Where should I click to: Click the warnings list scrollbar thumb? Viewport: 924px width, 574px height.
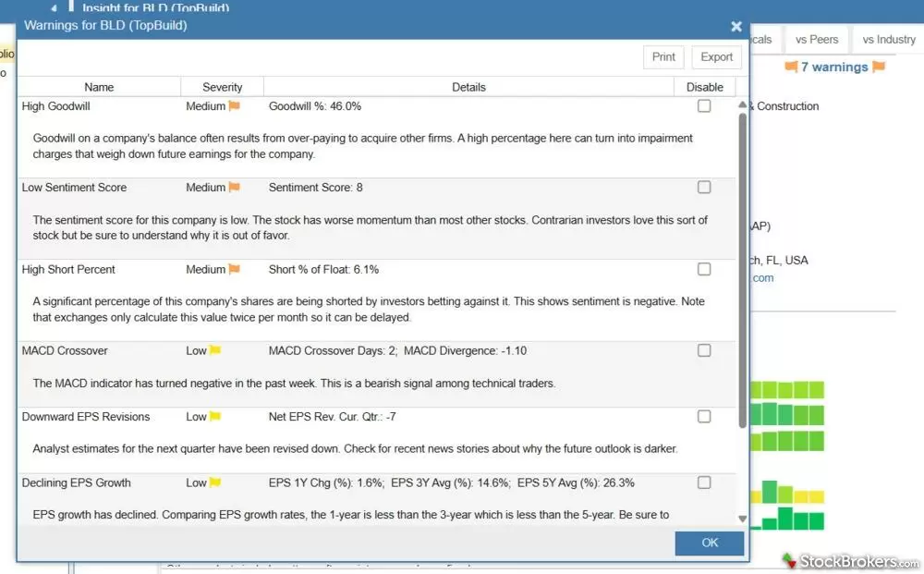click(743, 270)
